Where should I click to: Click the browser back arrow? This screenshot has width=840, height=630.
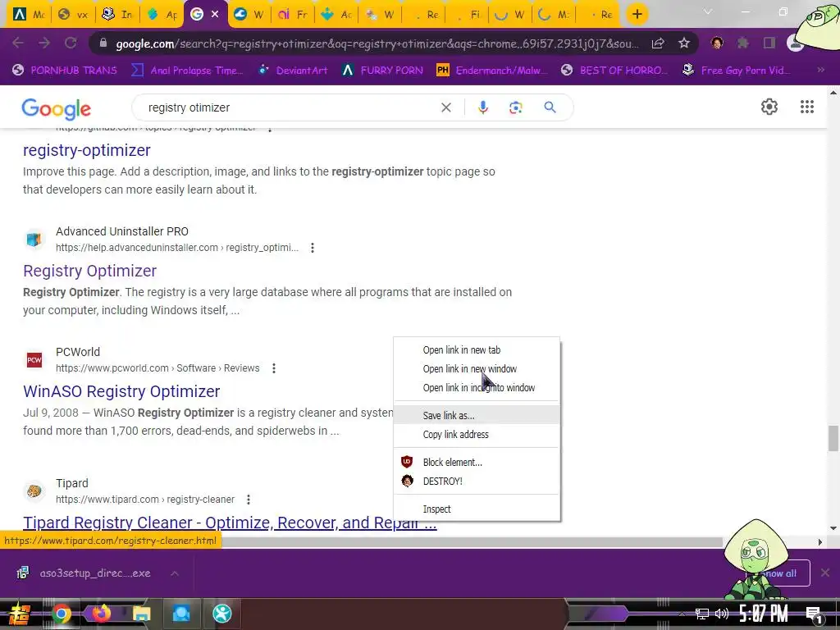click(x=18, y=43)
